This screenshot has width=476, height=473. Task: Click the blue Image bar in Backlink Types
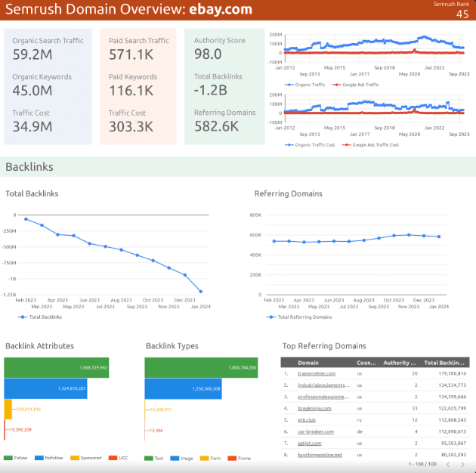(x=184, y=388)
